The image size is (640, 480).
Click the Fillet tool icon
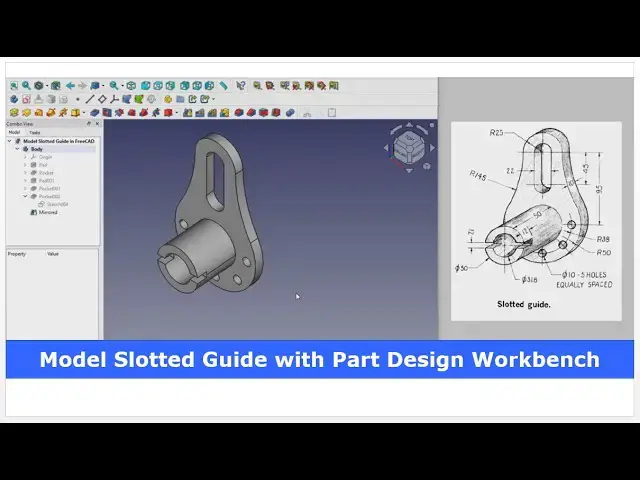pos(239,113)
